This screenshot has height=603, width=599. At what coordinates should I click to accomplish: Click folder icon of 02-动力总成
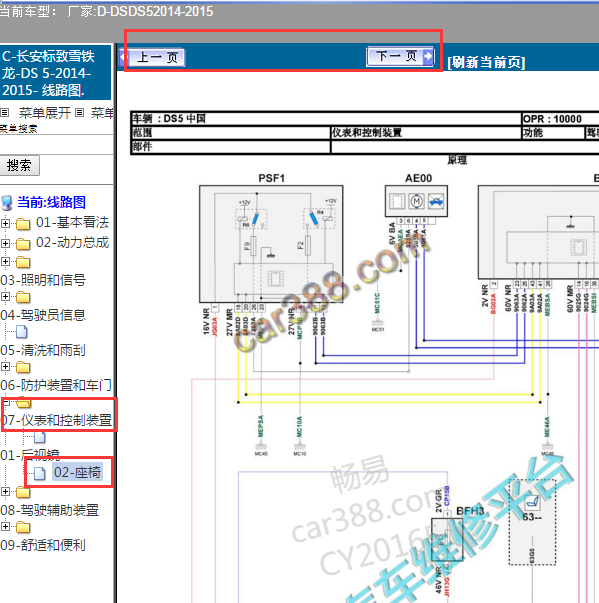pyautogui.click(x=23, y=244)
